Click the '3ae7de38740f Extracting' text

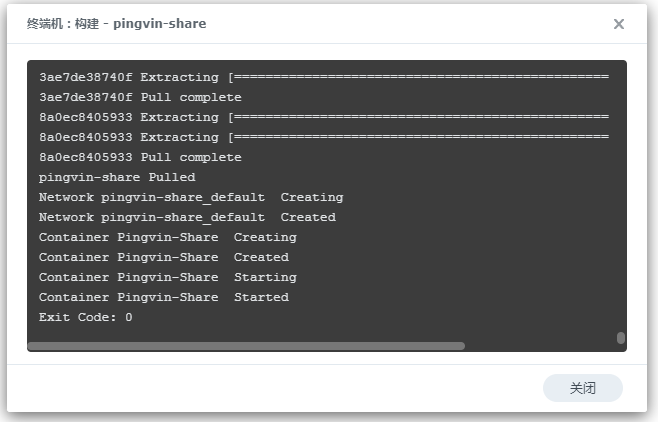tap(128, 77)
